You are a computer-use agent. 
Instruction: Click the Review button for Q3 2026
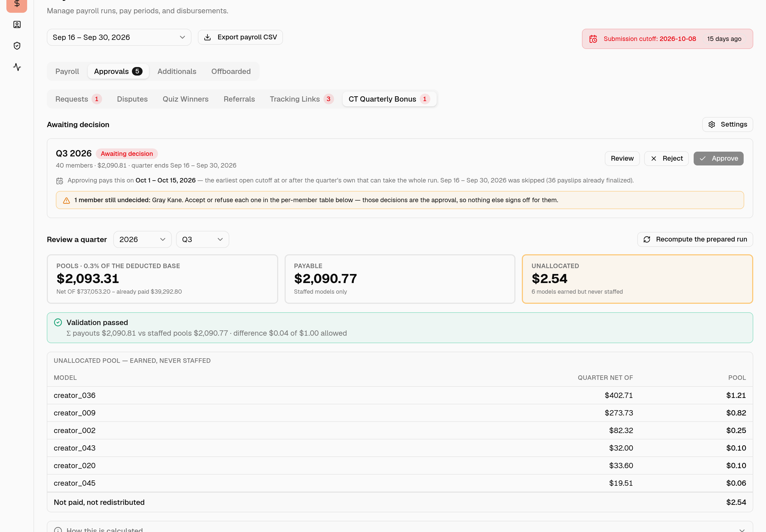point(622,159)
